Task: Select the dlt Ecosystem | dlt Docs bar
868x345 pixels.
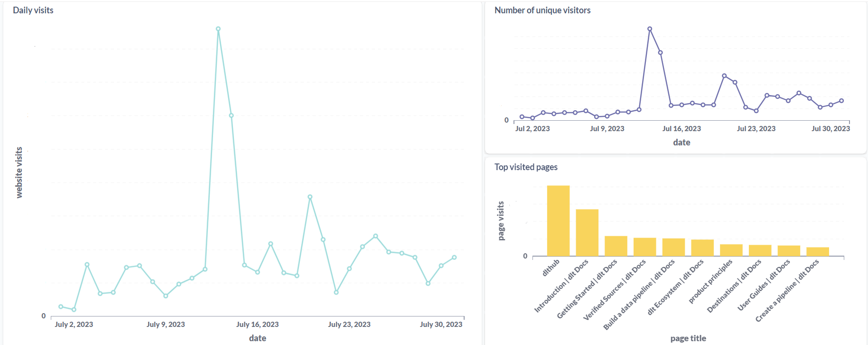Action: (x=702, y=248)
